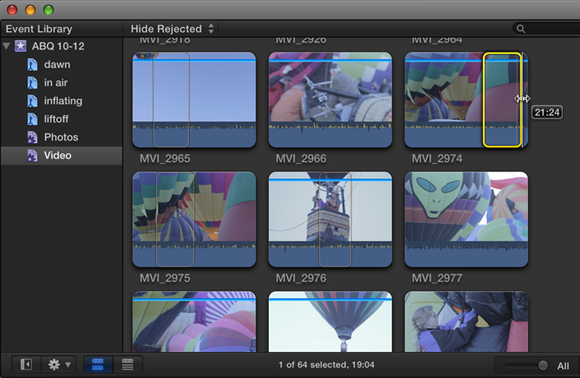The image size is (580, 378).
Task: Click the search magnifier icon
Action: pos(521,29)
